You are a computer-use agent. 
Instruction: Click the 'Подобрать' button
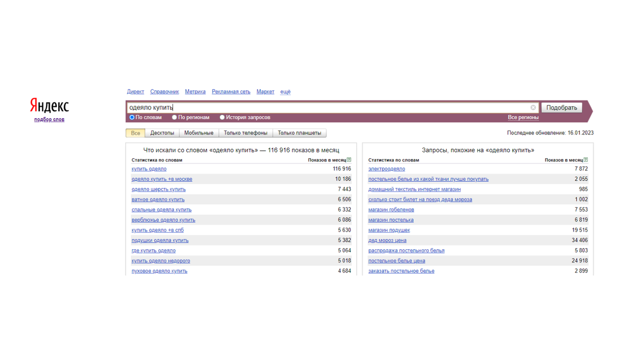[561, 107]
